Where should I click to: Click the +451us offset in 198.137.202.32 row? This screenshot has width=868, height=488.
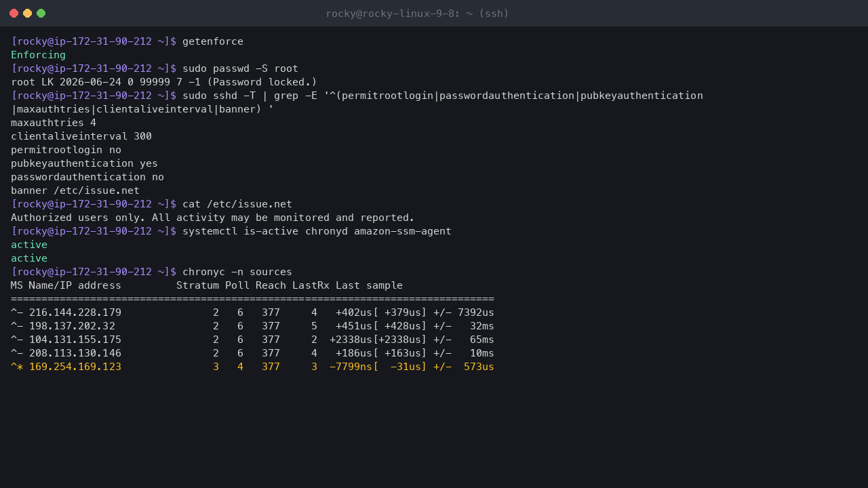click(x=354, y=326)
